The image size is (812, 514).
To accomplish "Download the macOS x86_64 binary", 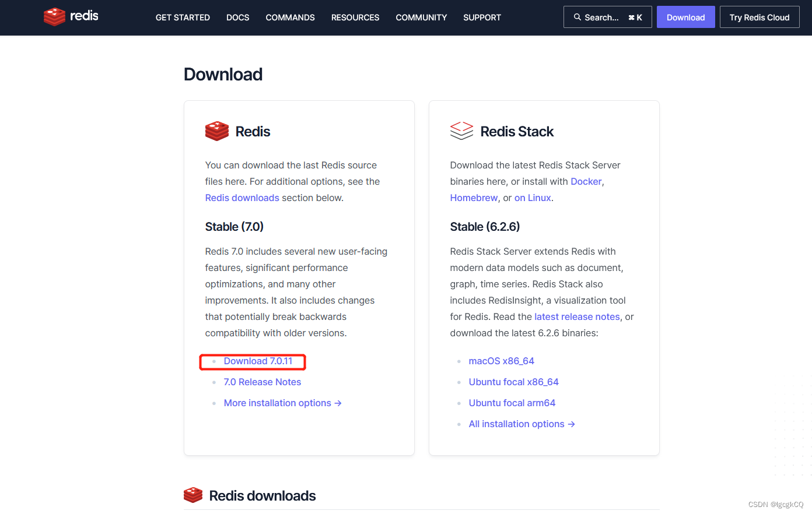I will click(x=502, y=361).
